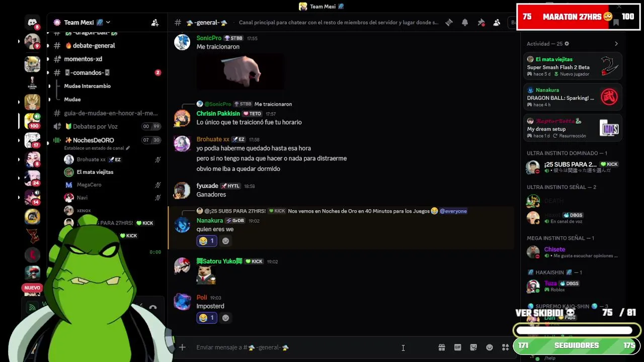Image resolution: width=644 pixels, height=362 pixels.
Task: Open the GIF picker
Action: [458, 347]
